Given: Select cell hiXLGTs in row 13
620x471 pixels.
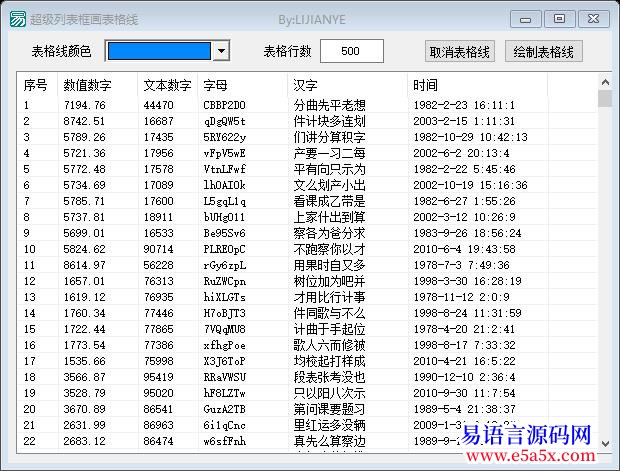Looking at the screenshot, I should (225, 297).
